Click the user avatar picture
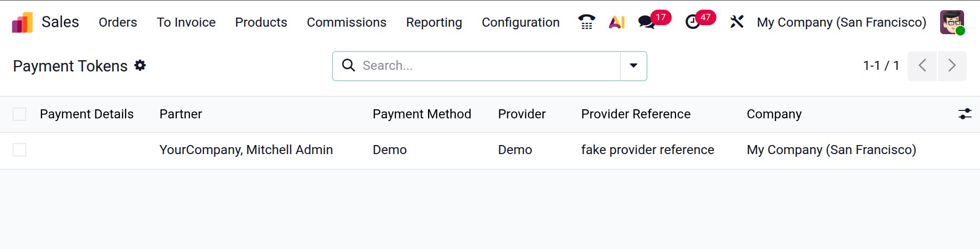 click(952, 22)
